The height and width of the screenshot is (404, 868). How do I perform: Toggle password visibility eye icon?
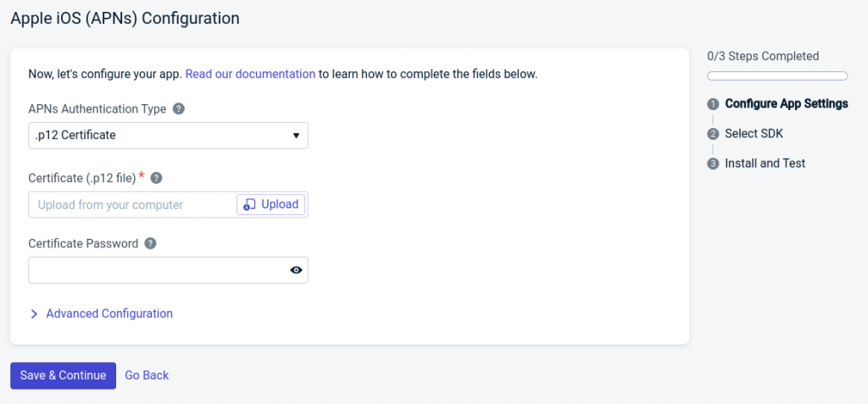click(296, 270)
